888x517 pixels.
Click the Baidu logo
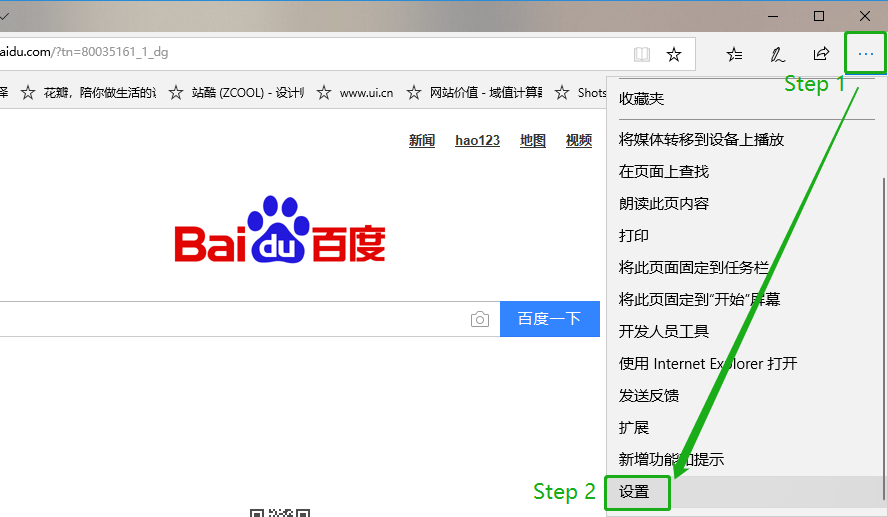(x=280, y=229)
